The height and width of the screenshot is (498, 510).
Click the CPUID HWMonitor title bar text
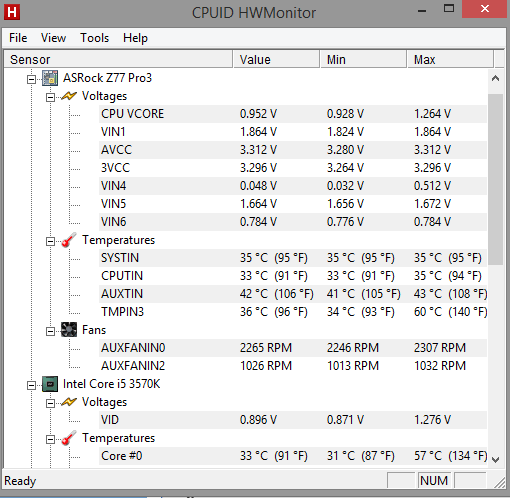pos(254,13)
